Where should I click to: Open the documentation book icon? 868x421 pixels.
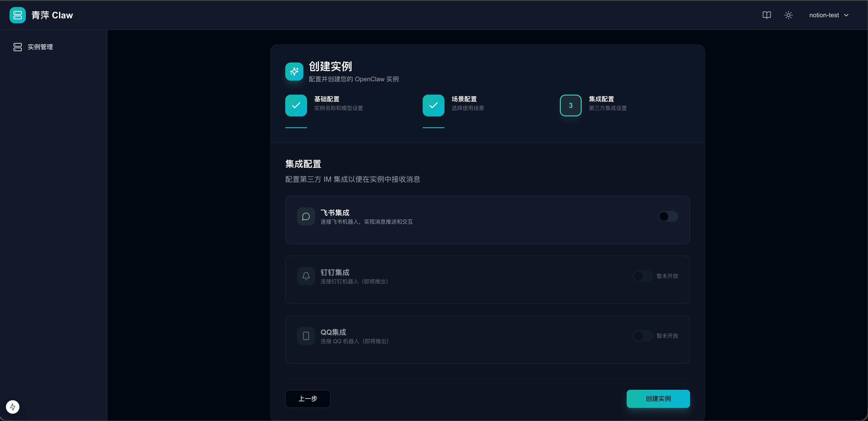coord(767,15)
